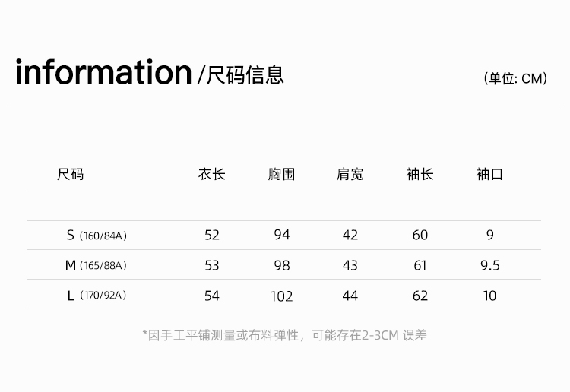Select the M (165/88A) size row label
The width and height of the screenshot is (570, 392).
[x=96, y=265]
